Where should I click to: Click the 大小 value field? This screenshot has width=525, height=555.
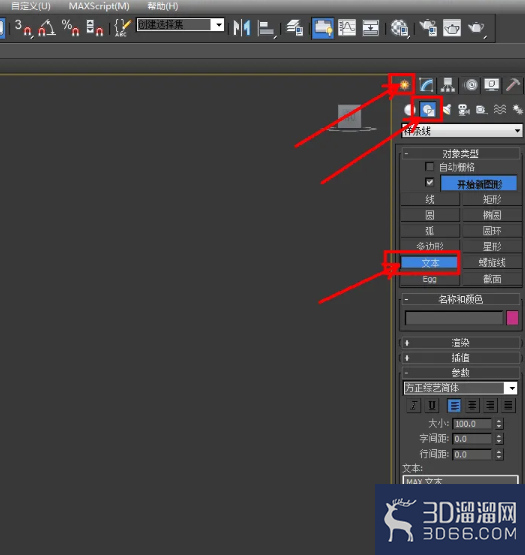(x=472, y=424)
